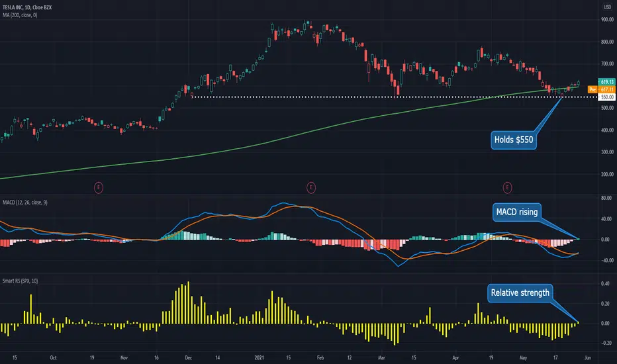
Task: Click the 'Mar' label on time axis
Action: (381, 357)
